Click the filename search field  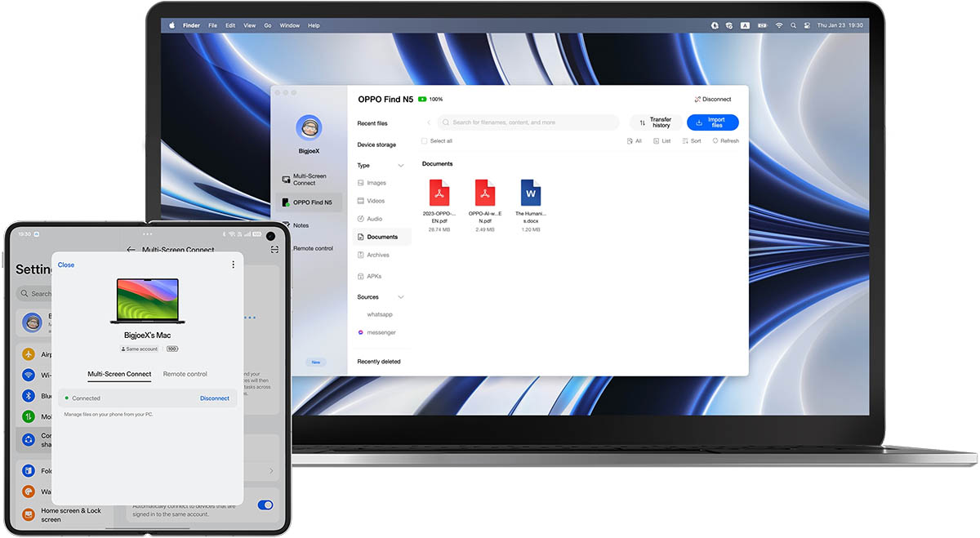531,122
